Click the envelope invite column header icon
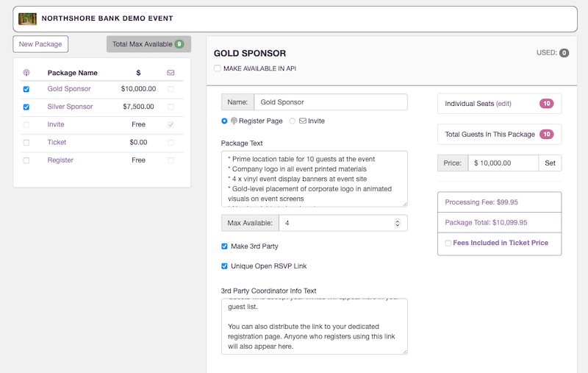Viewport: 588px width, 373px height. (x=171, y=73)
